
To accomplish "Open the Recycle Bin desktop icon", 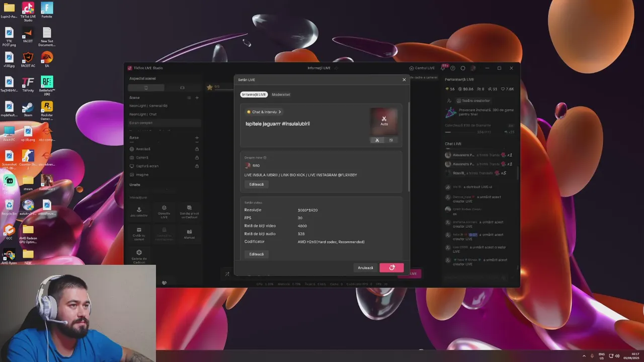I will tap(9, 207).
